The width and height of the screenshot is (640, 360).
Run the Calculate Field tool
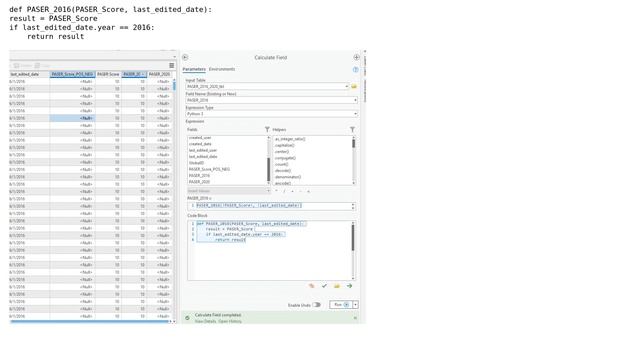[x=341, y=304]
